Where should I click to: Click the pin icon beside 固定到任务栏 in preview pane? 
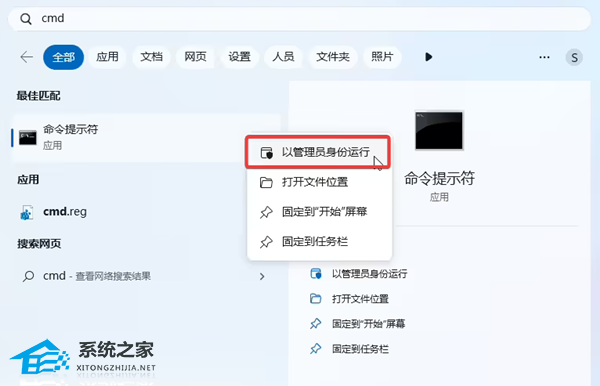tap(316, 349)
